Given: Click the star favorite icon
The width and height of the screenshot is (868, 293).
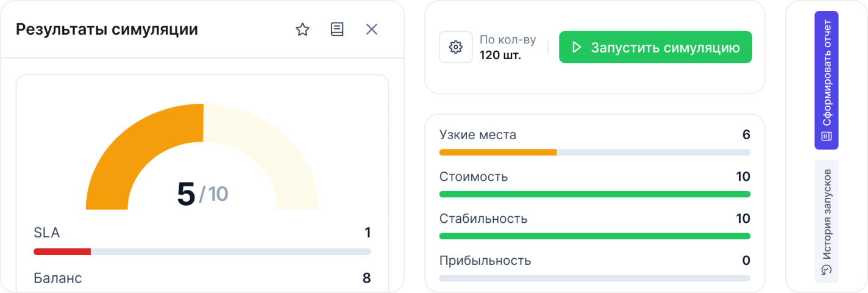Looking at the screenshot, I should pos(302,29).
